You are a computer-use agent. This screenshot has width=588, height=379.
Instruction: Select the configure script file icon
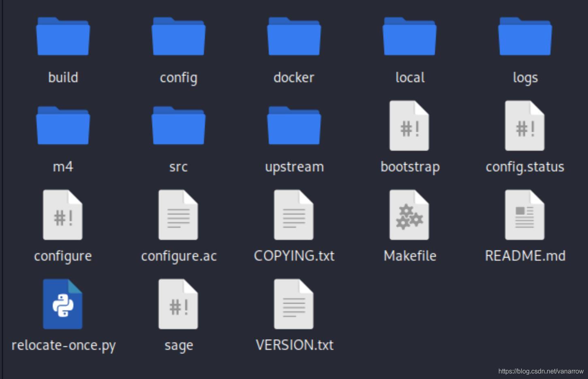(x=63, y=215)
